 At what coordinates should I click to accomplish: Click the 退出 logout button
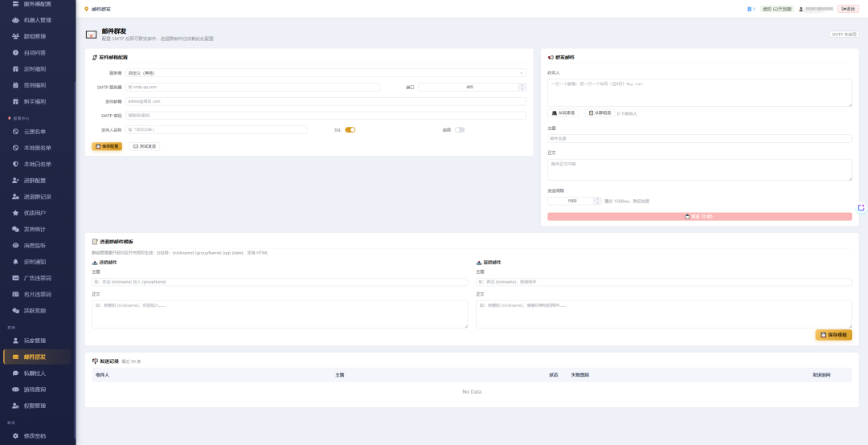tap(848, 9)
